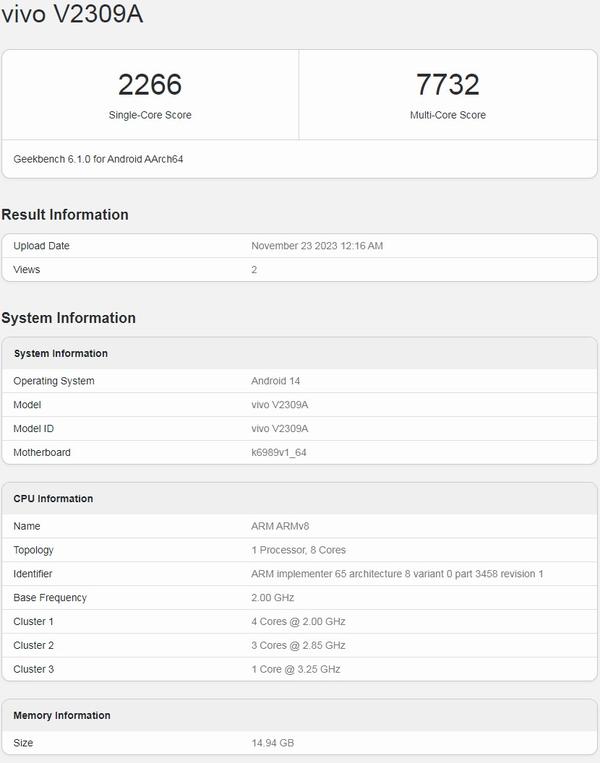600x763 pixels.
Task: Click the Identifier label
Action: 33,574
